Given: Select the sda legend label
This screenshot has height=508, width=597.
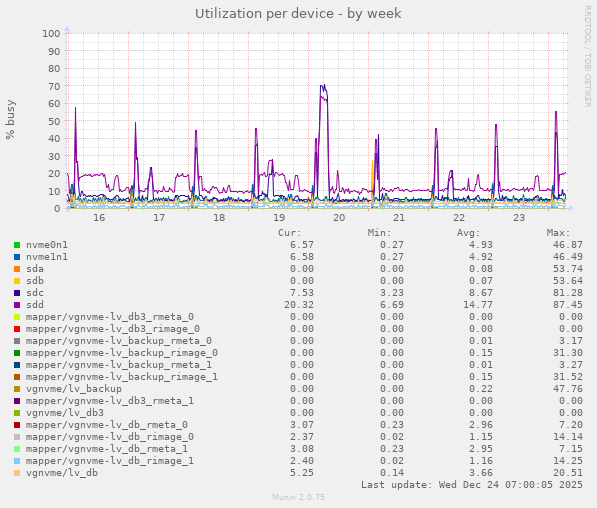Looking at the screenshot, I should tap(35, 269).
